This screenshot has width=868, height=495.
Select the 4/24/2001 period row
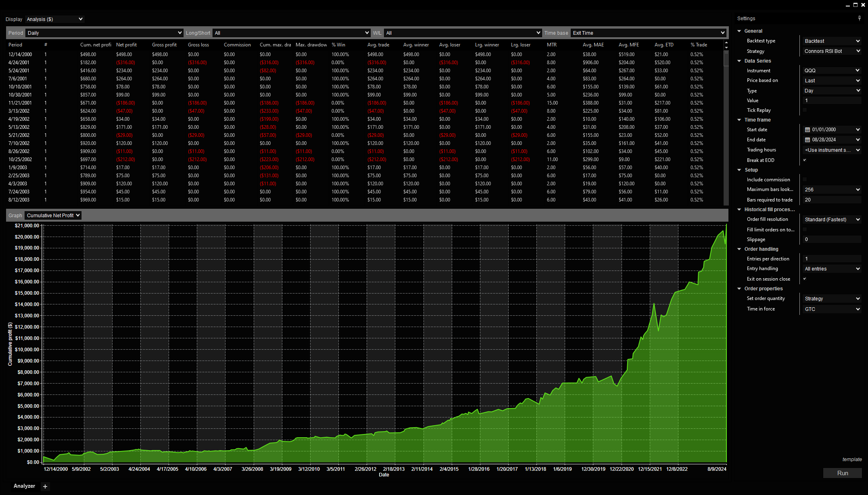(x=365, y=63)
